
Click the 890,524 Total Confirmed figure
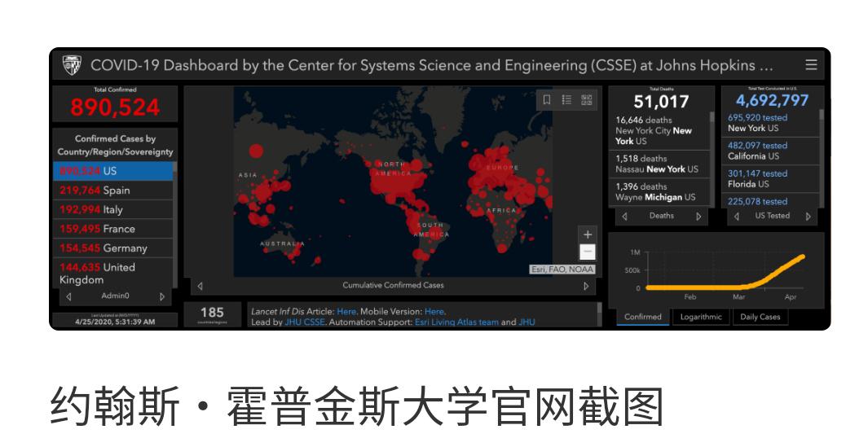point(115,107)
